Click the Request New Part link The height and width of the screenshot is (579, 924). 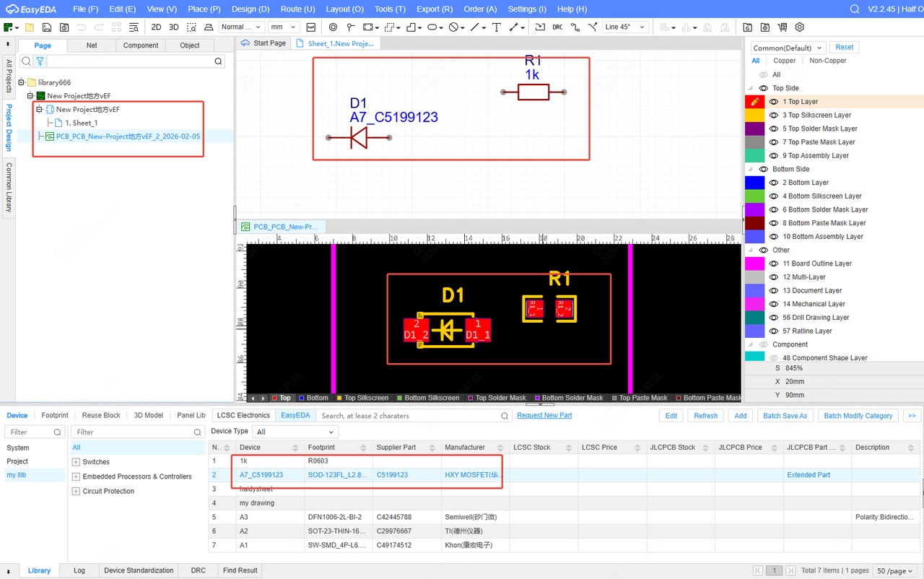544,415
